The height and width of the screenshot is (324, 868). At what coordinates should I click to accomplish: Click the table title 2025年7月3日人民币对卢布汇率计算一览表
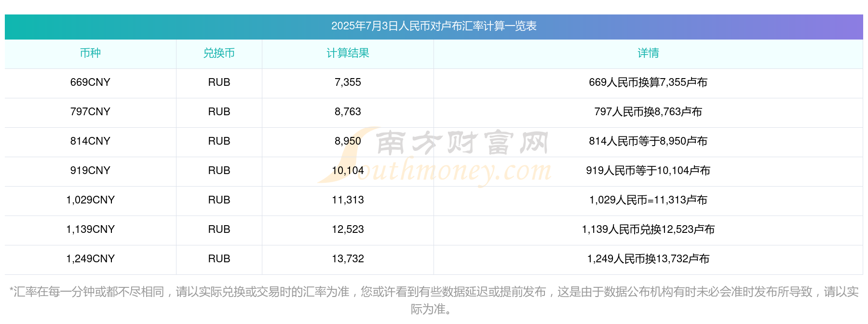tap(434, 26)
